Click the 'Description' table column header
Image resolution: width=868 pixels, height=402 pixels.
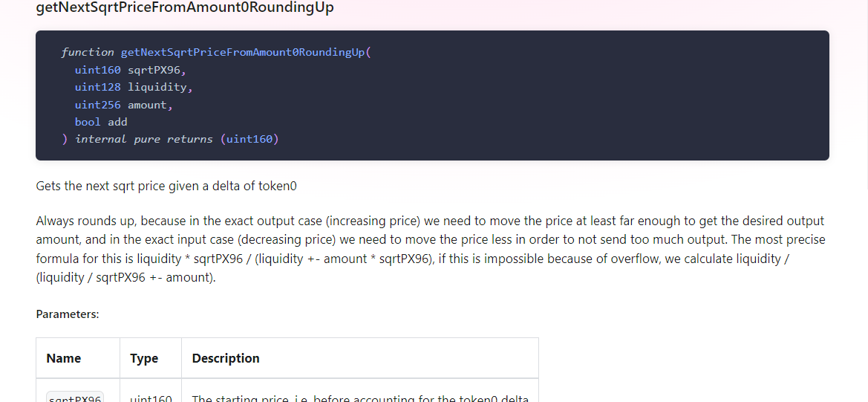[x=226, y=358]
